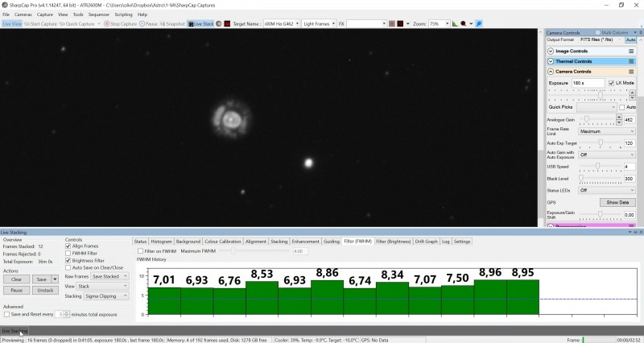The height and width of the screenshot is (343, 644).
Task: Take a Snapshot from toolbar
Action: (172, 24)
